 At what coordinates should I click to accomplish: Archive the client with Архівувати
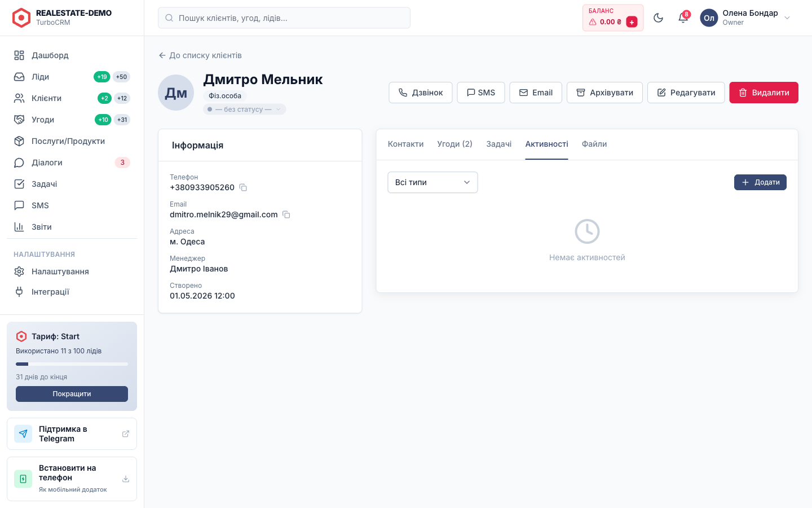click(604, 93)
